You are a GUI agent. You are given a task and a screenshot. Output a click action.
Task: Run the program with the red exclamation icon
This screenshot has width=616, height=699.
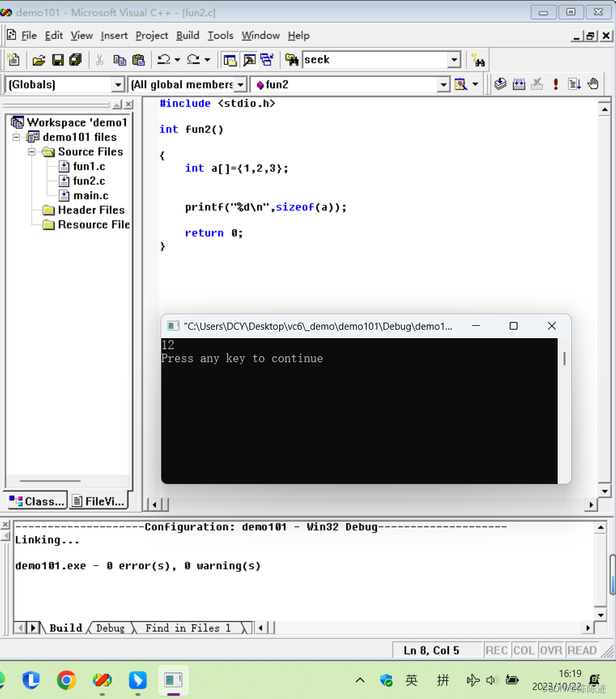point(556,84)
